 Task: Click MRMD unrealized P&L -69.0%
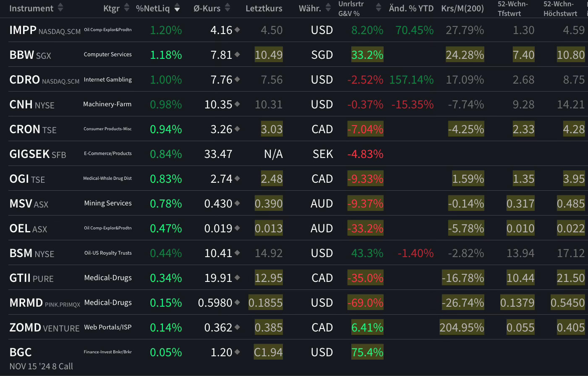pyautogui.click(x=366, y=302)
